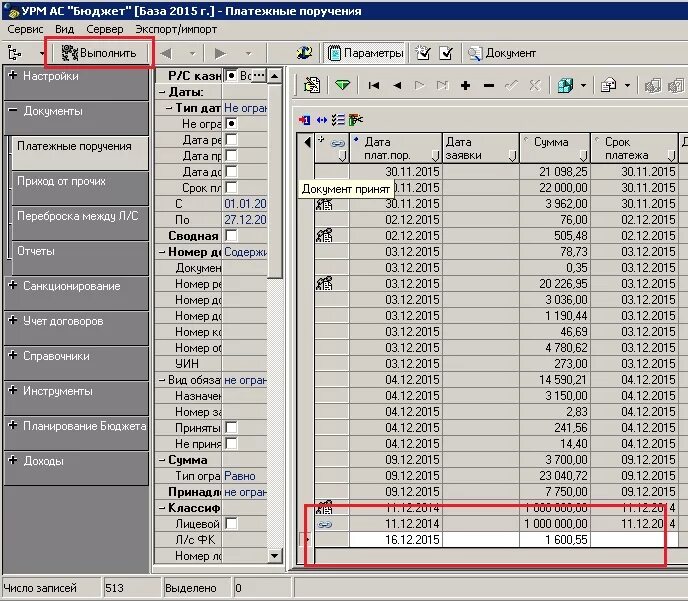The image size is (688, 601).
Task: Click the 'По' end date field 27.12.20
Action: point(245,220)
